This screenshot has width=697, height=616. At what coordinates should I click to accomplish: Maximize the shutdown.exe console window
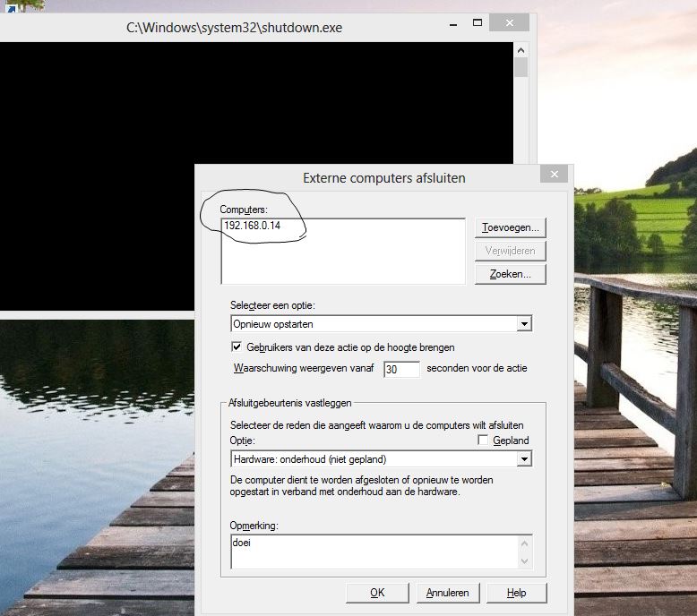pyautogui.click(x=477, y=22)
